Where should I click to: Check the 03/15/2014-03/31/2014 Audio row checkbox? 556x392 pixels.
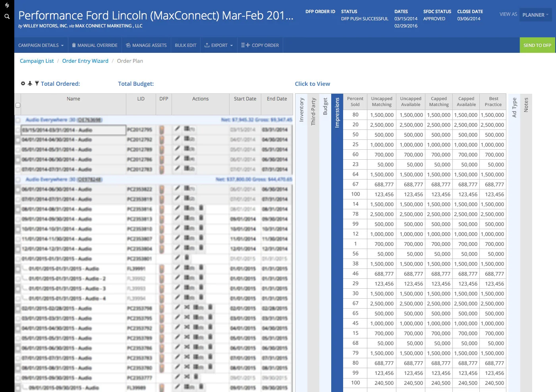[18, 130]
